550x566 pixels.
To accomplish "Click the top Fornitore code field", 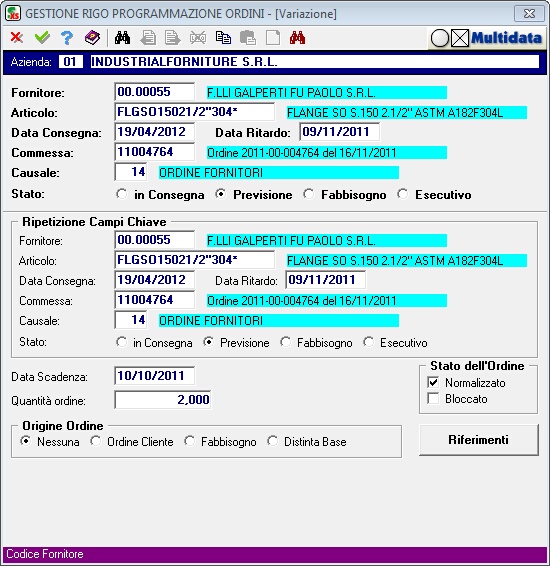I will [x=154, y=92].
